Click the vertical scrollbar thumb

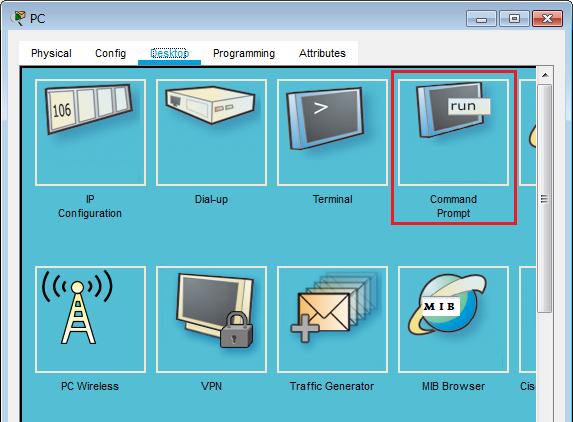[544, 198]
